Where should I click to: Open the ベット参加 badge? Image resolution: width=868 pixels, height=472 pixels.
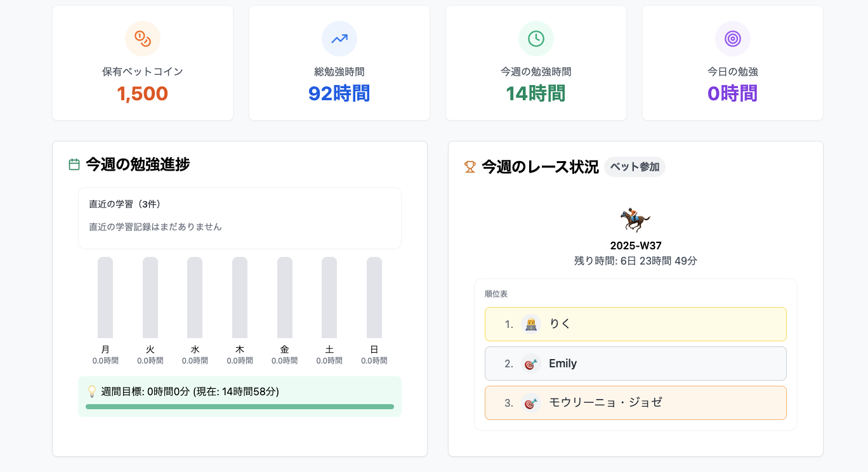pyautogui.click(x=635, y=165)
